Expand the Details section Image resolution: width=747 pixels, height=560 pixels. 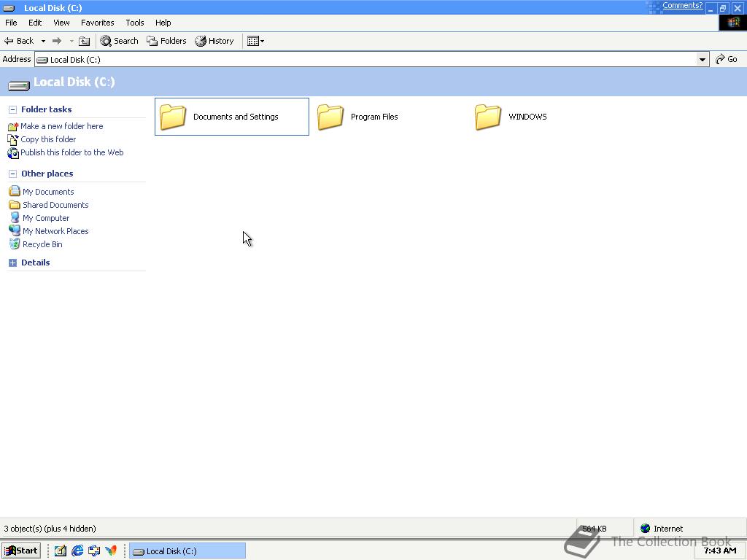pyautogui.click(x=13, y=262)
